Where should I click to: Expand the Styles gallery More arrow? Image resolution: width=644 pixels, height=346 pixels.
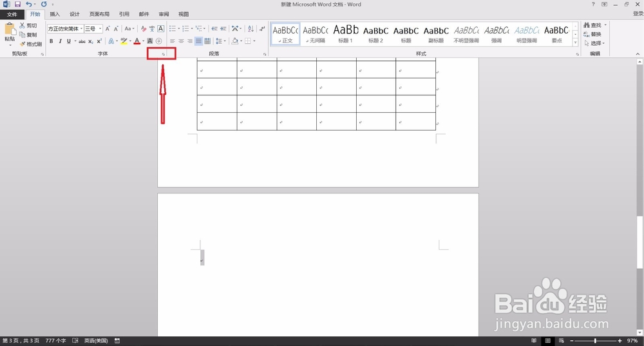[575, 43]
